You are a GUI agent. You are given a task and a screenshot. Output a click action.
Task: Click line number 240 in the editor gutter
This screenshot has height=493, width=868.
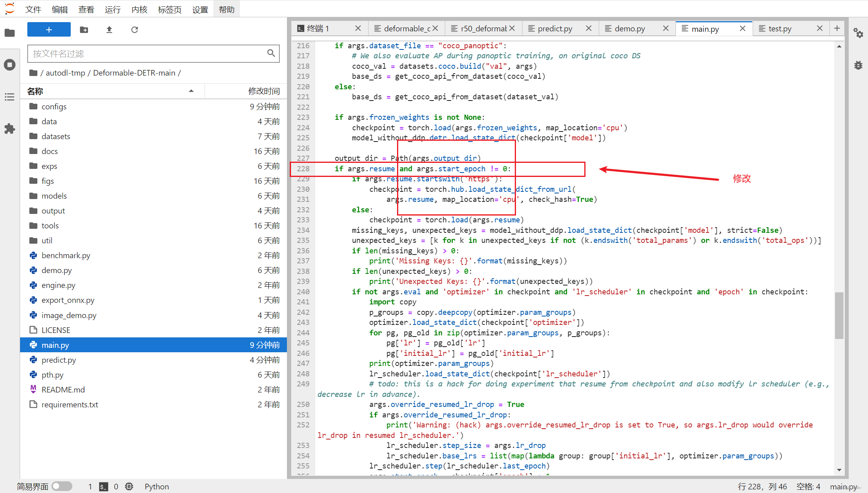click(303, 292)
